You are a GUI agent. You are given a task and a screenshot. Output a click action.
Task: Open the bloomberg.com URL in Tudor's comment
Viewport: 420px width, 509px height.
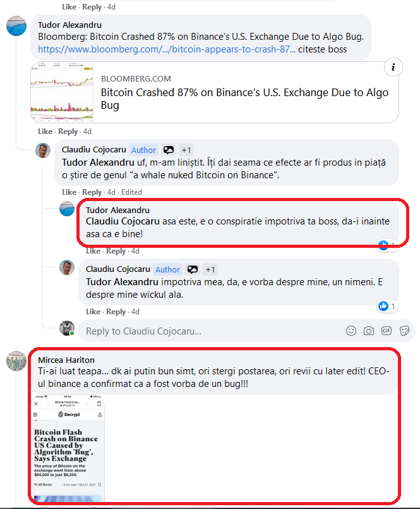tap(167, 49)
